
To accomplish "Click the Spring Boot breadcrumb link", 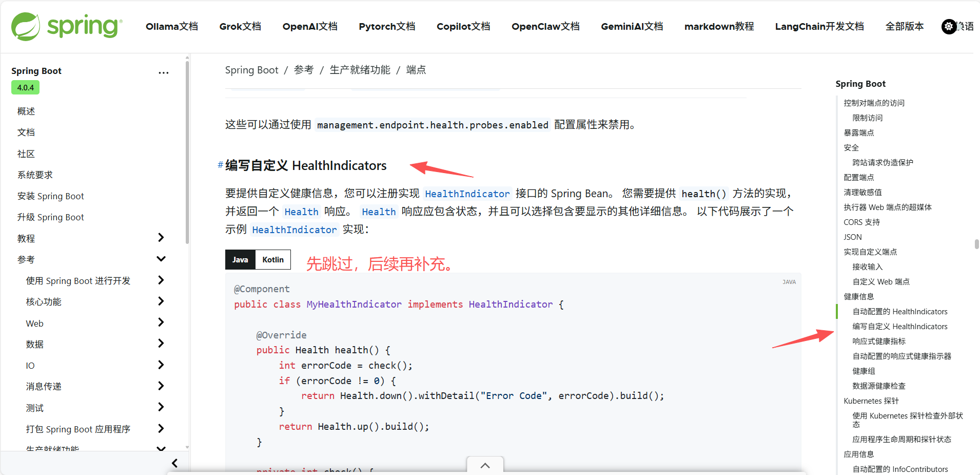I will 251,70.
